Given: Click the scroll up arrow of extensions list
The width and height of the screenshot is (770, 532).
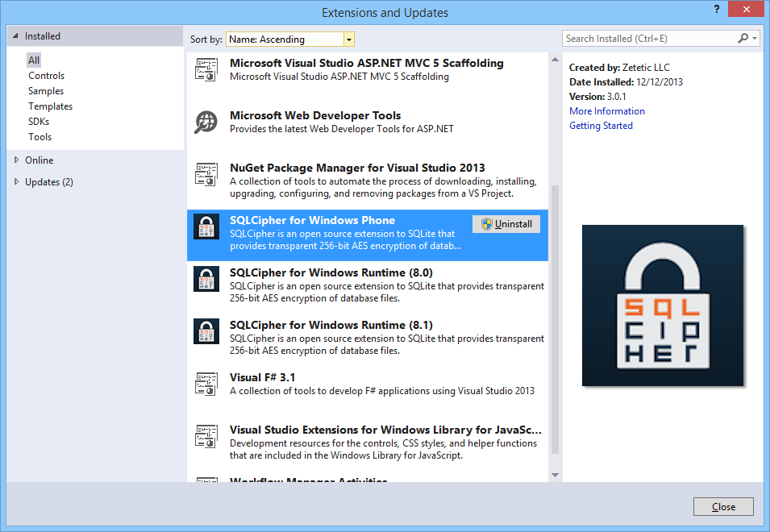Looking at the screenshot, I should pyautogui.click(x=555, y=60).
